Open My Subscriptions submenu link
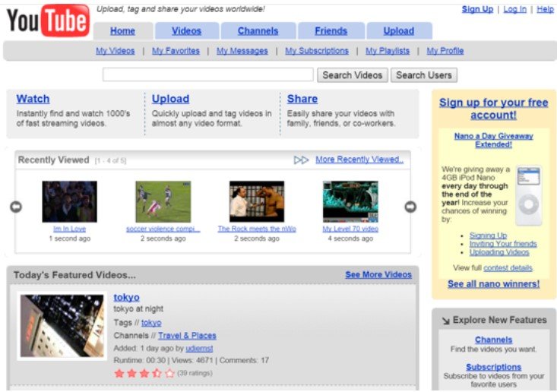This screenshot has width=557, height=392. [x=317, y=51]
